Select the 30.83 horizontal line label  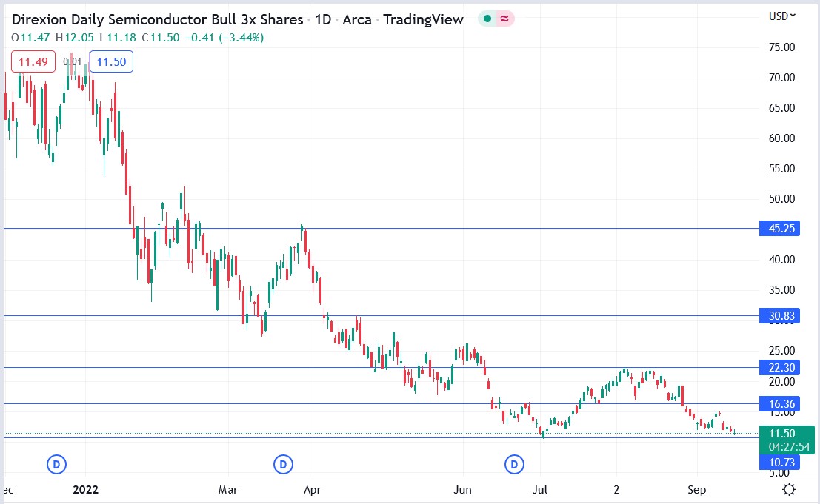(x=779, y=315)
